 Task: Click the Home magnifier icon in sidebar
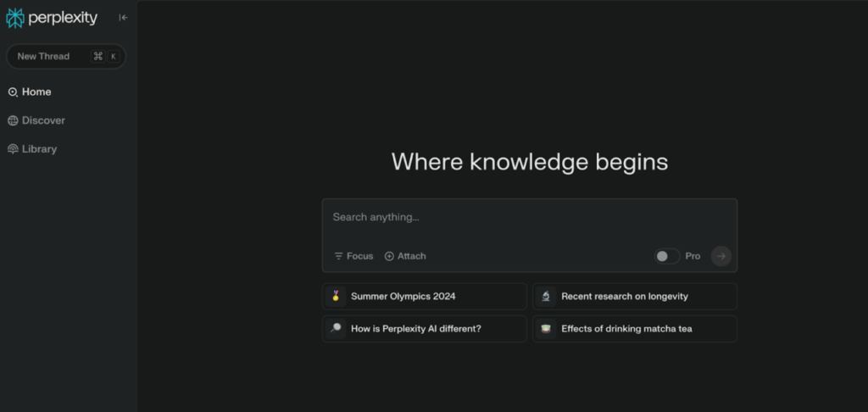pyautogui.click(x=13, y=92)
